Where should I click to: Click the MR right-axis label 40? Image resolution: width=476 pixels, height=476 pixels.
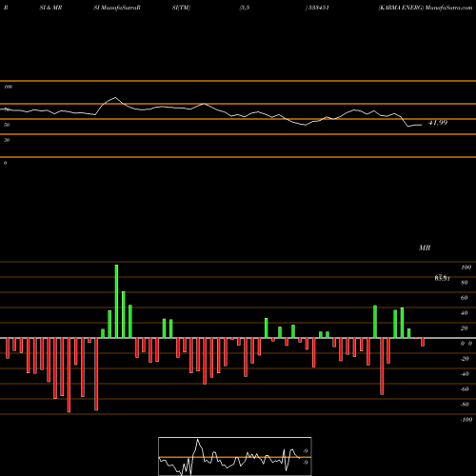(465, 313)
